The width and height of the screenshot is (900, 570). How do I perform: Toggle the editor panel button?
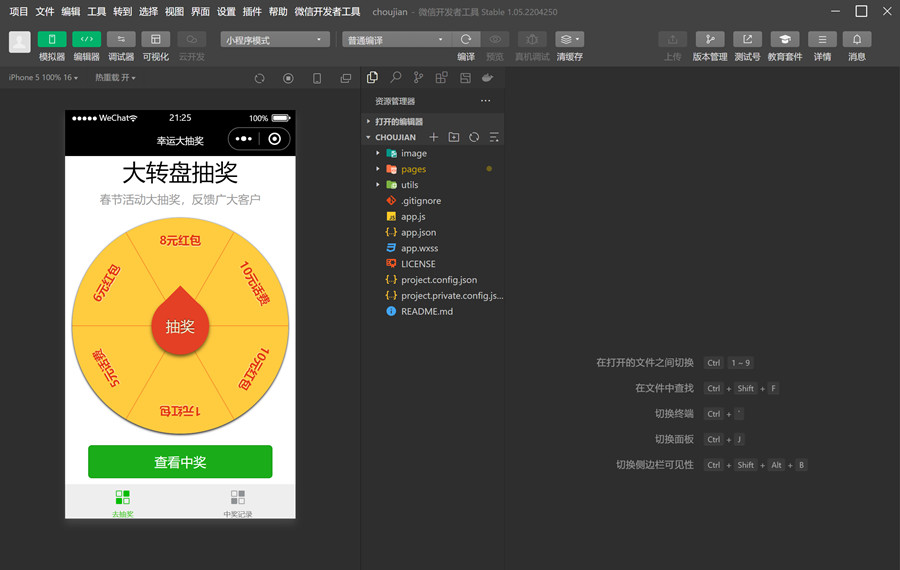pos(87,39)
